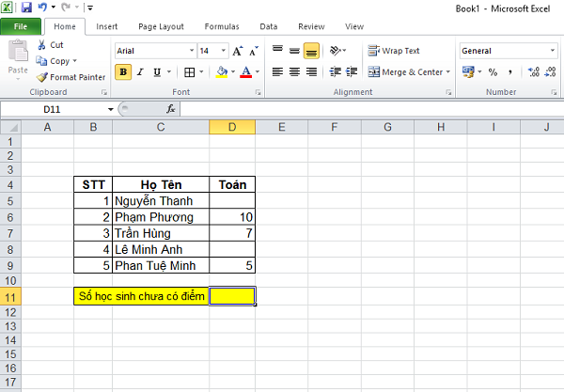This screenshot has height=392, width=564.
Task: Open Alignment dialog launcher
Action: click(x=448, y=92)
